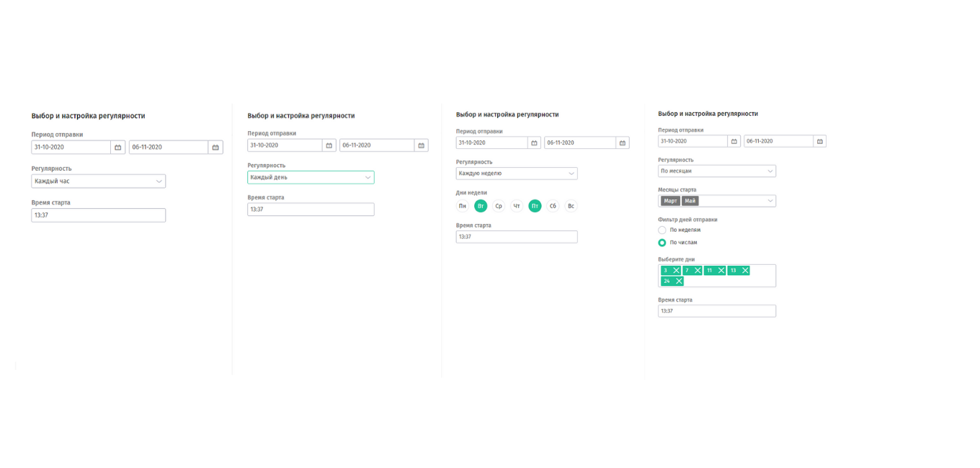This screenshot has width=980, height=468.
Task: Open the Каждый час regularity dropdown
Action: pyautogui.click(x=99, y=181)
